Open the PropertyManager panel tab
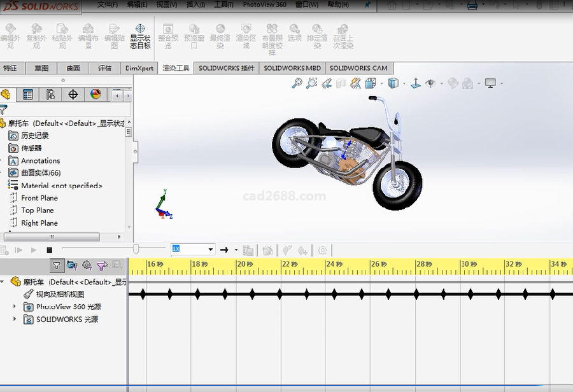Viewport: 573px width, 392px height. pos(28,95)
